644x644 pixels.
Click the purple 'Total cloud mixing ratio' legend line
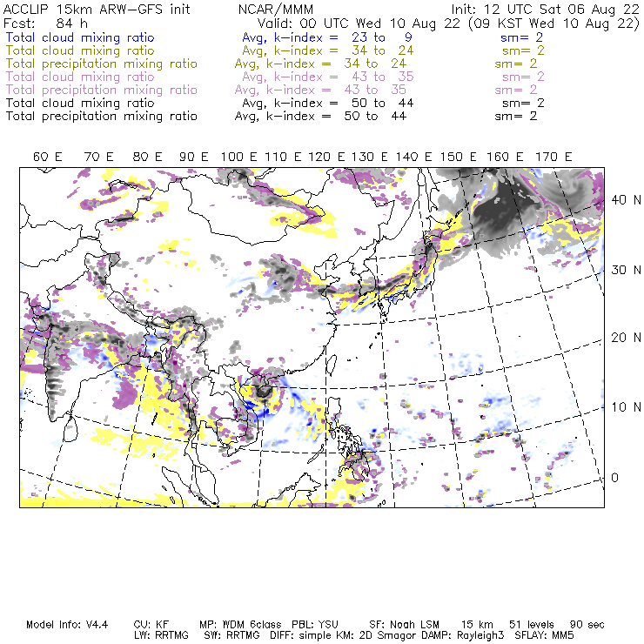(x=80, y=77)
